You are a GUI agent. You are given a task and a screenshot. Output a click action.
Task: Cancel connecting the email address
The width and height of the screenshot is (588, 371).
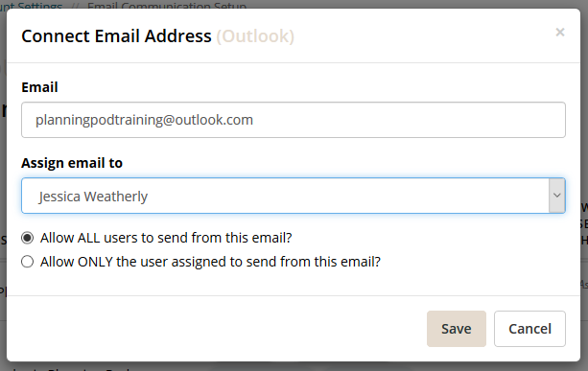tap(529, 329)
